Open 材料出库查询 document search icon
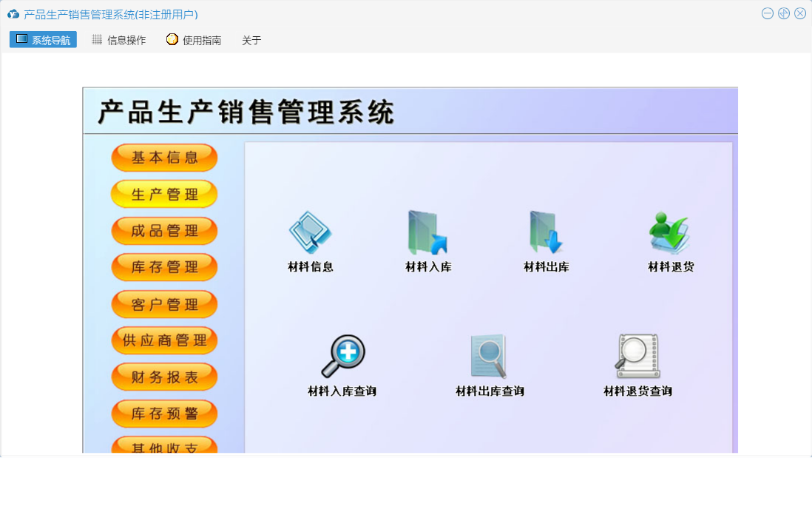Viewport: 812px width, 532px height. tap(489, 357)
